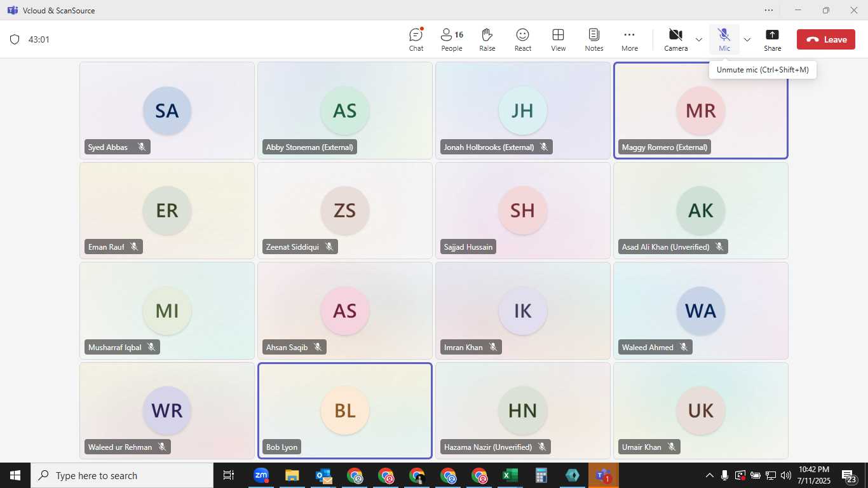
Task: Click Jonah Holbrooks's muted mic icon
Action: [x=544, y=147]
